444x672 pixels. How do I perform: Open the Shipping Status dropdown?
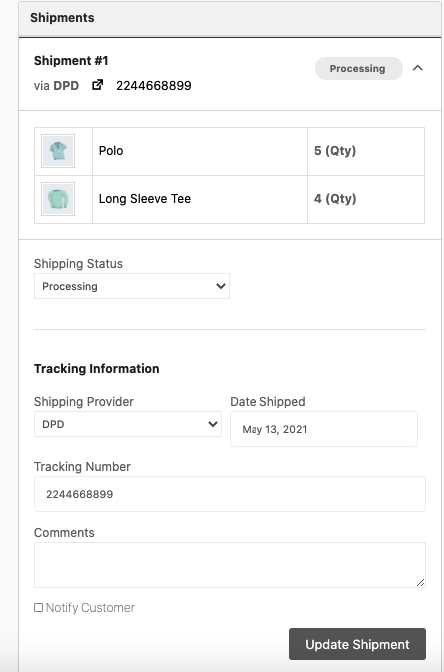(132, 286)
